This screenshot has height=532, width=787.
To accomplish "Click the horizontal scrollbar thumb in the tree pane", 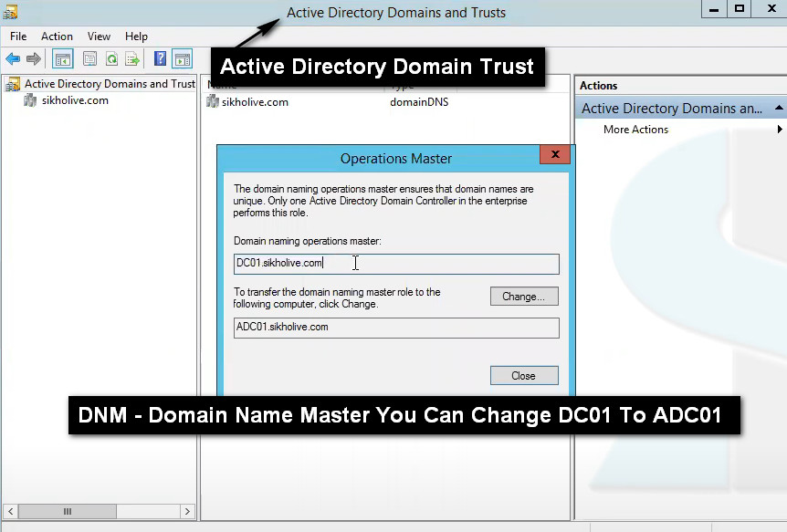I will (68, 511).
